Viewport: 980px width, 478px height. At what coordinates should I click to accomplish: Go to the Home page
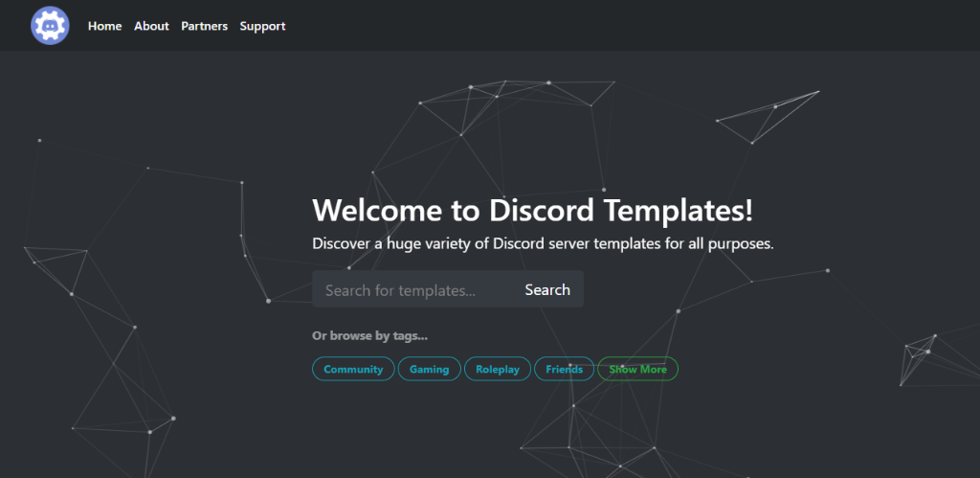105,26
